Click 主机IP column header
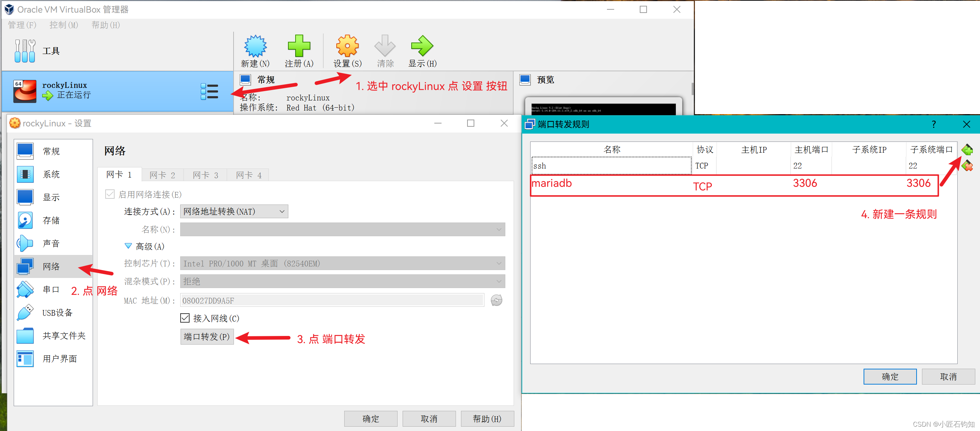Viewport: 980px width, 431px height. [x=754, y=150]
